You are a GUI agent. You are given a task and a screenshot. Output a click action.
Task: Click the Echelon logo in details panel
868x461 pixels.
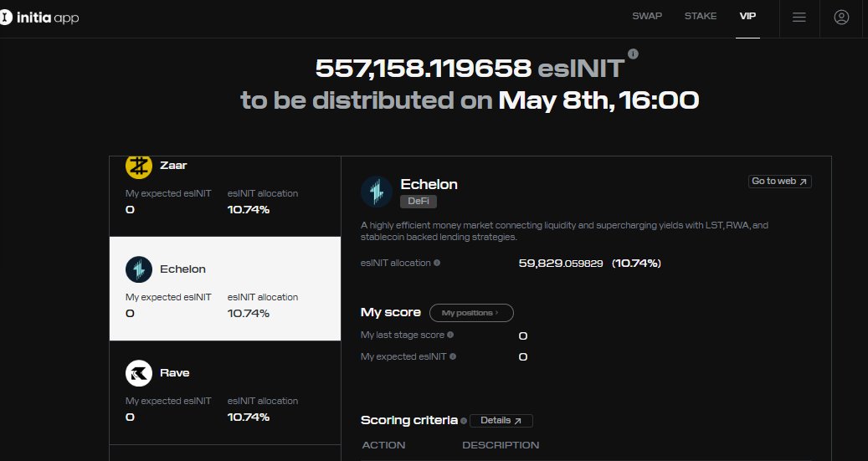(377, 192)
